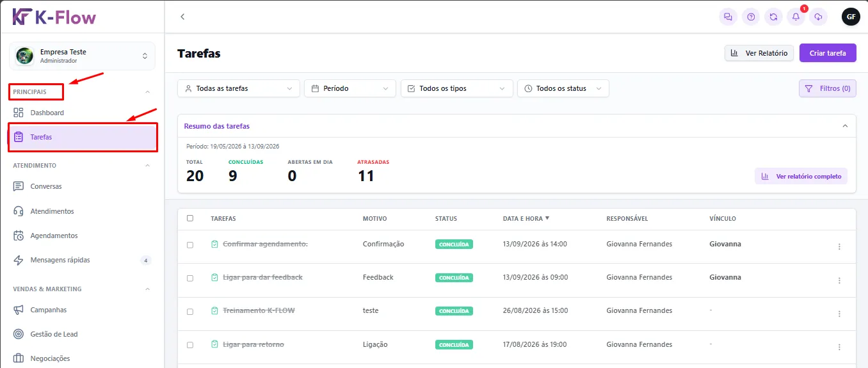Open the Confirmar agendamento task title
Viewport: 868px width, 368px height.
265,244
